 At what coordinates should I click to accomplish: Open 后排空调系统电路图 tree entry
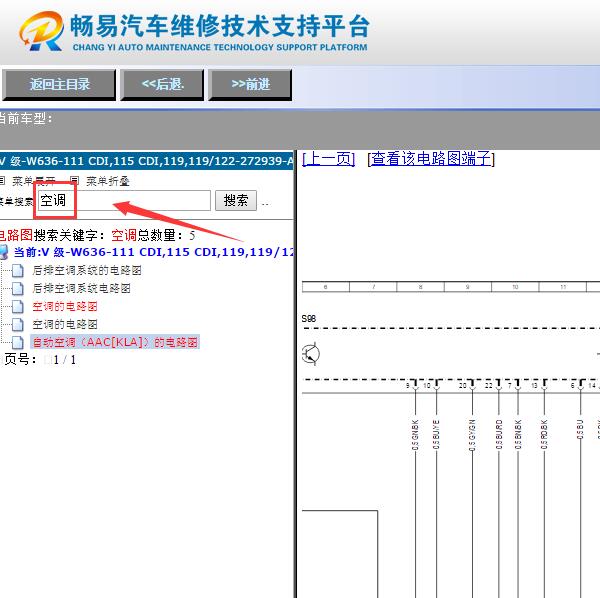click(x=82, y=288)
